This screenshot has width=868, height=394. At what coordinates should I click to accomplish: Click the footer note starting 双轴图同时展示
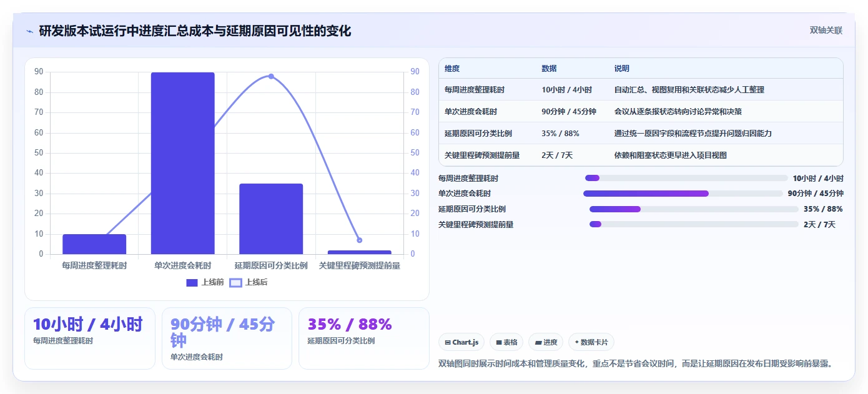coord(637,363)
